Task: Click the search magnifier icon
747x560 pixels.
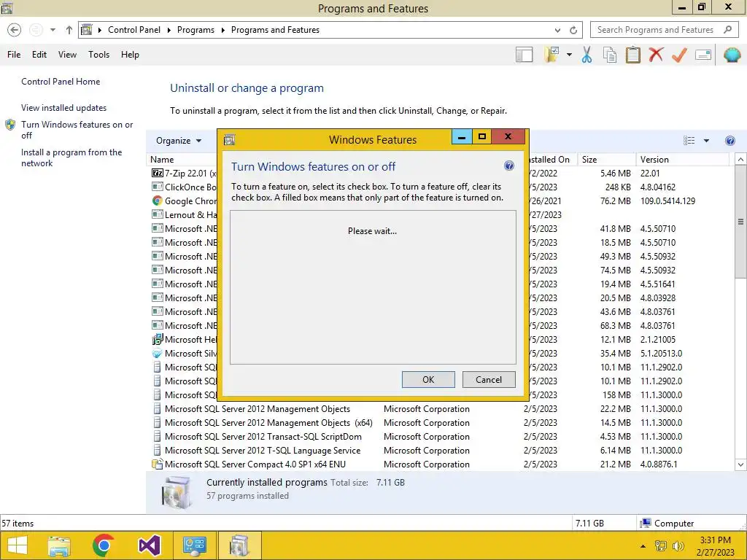Action: point(727,29)
